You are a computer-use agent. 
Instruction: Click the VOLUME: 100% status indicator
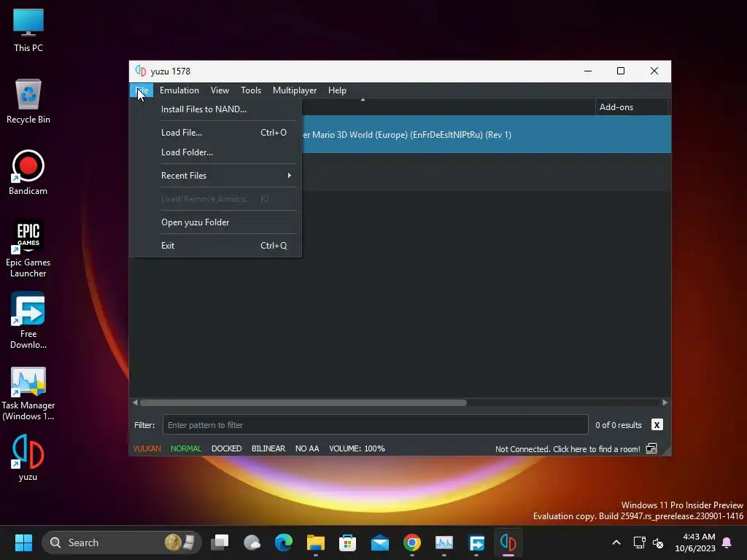pyautogui.click(x=357, y=448)
